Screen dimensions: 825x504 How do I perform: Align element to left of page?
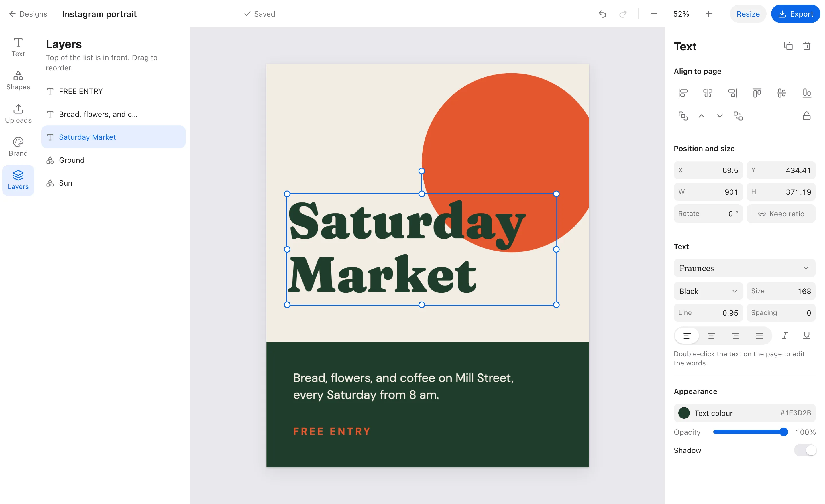click(x=683, y=93)
